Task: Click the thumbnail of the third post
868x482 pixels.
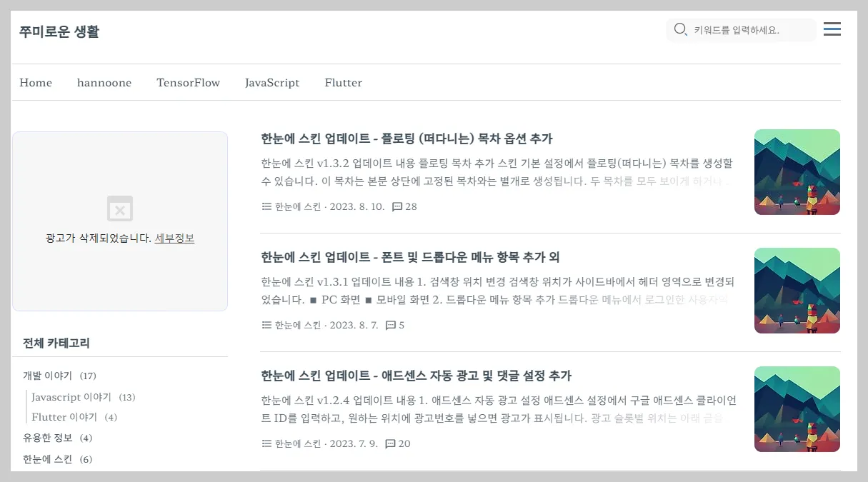Action: pos(797,408)
